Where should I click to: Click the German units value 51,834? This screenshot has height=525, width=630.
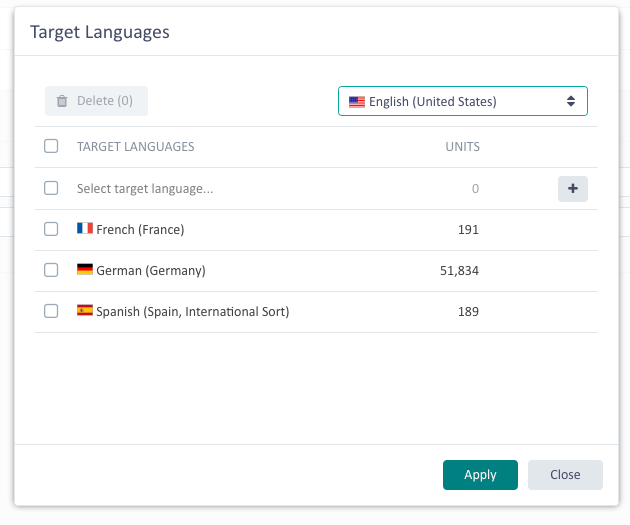pyautogui.click(x=459, y=270)
